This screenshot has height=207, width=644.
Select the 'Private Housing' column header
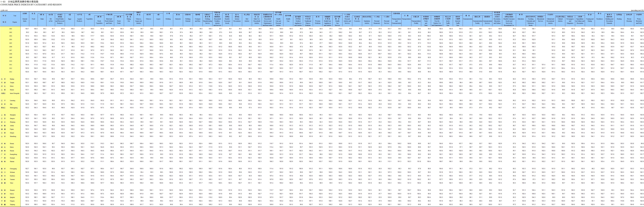[x=629, y=20]
